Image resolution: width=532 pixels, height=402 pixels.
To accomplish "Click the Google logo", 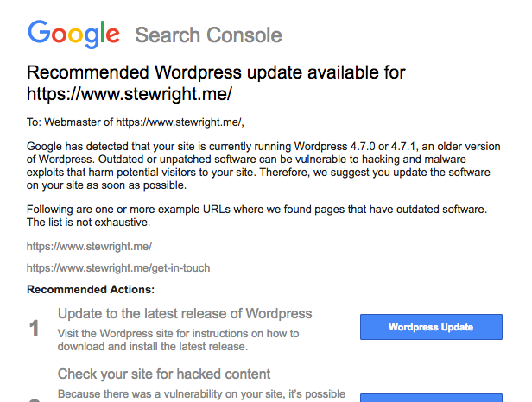I will pos(73,35).
